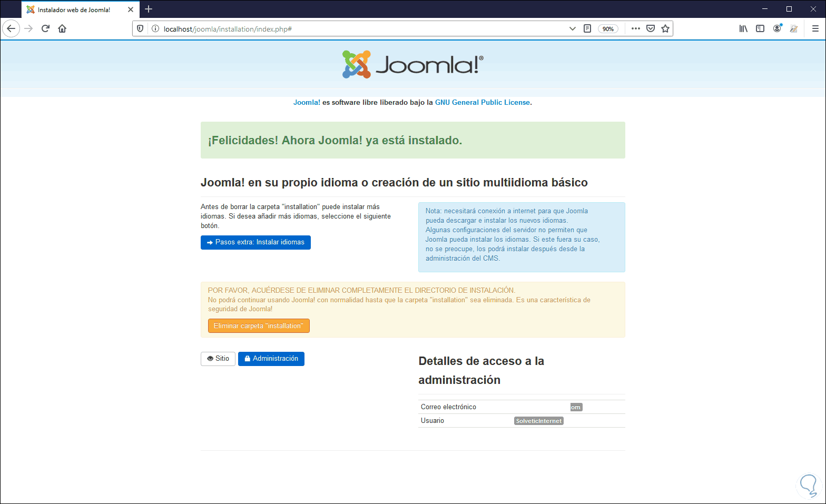Open a new browser tab
This screenshot has width=826, height=504.
coord(149,9)
